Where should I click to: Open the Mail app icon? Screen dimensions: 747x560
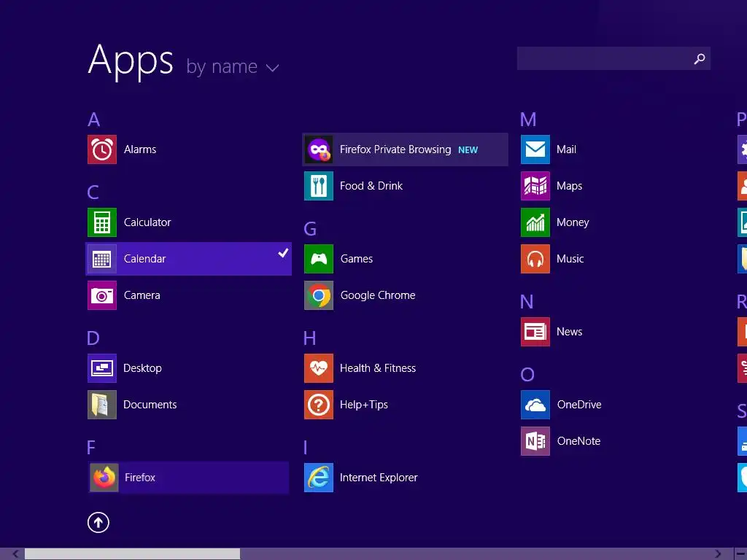pyautogui.click(x=535, y=149)
